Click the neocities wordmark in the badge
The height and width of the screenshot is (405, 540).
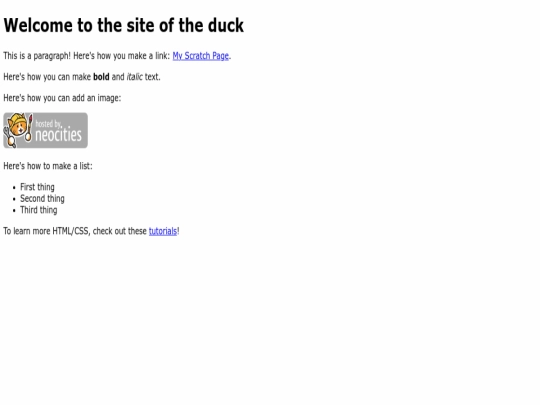[58, 135]
